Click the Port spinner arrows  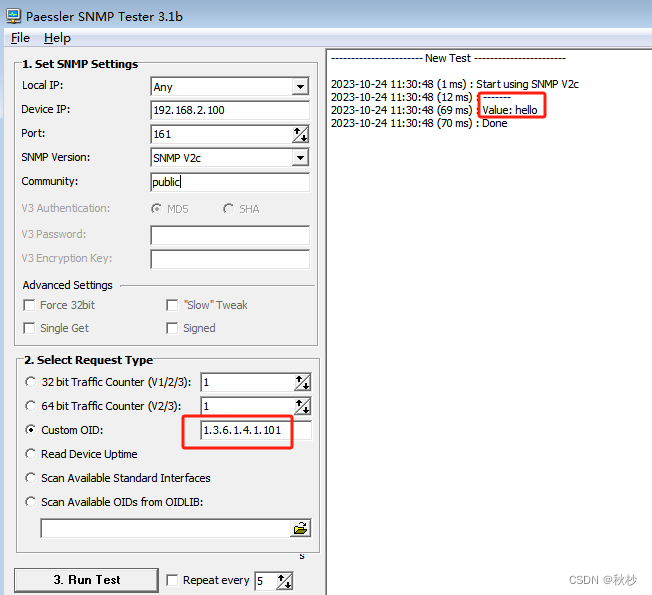tap(300, 134)
